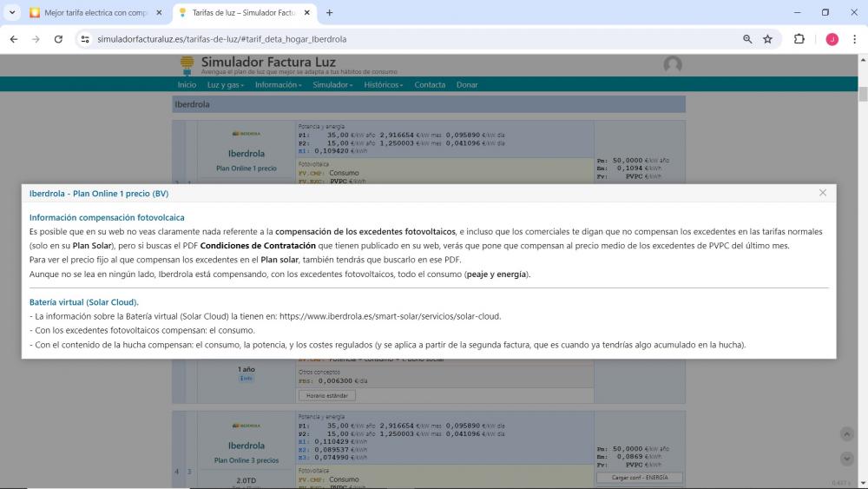Bookmark this page with the star icon
Viewport: 868px width, 489px height.
768,39
